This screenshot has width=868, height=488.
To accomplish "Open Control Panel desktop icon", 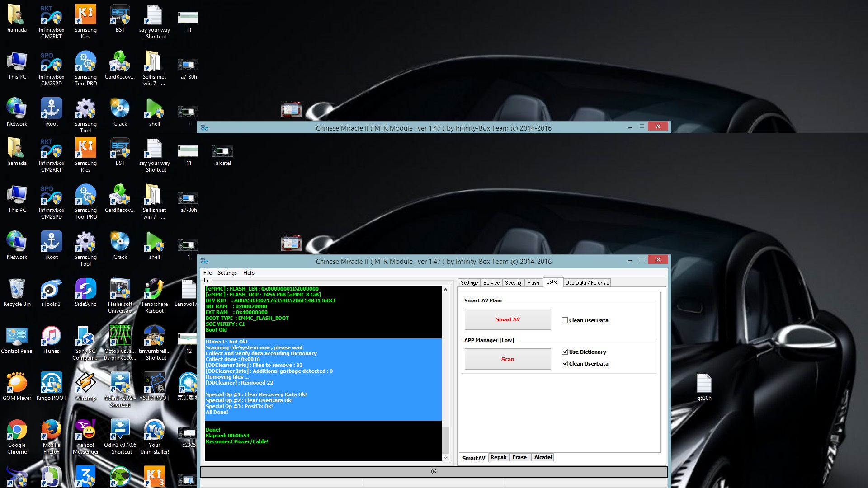I will coord(17,340).
